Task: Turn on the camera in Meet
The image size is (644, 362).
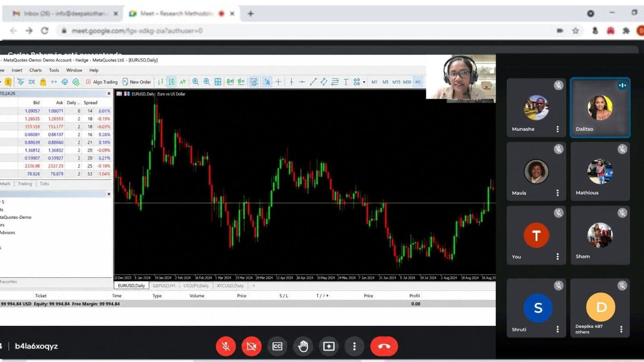Action: tap(252, 346)
